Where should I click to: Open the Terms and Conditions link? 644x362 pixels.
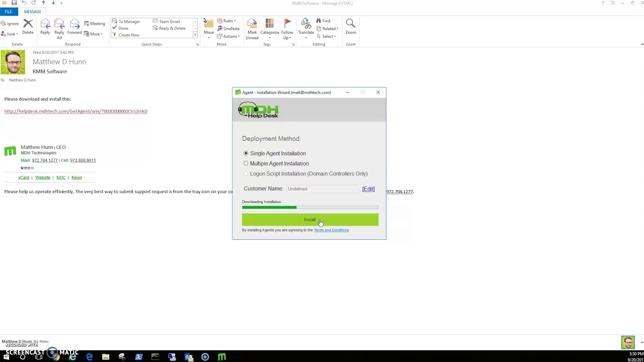pyautogui.click(x=331, y=230)
